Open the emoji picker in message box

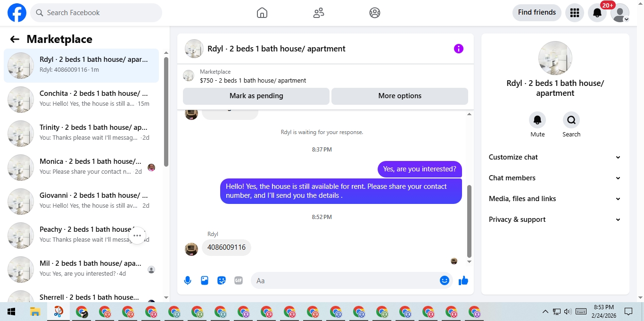coord(445,280)
